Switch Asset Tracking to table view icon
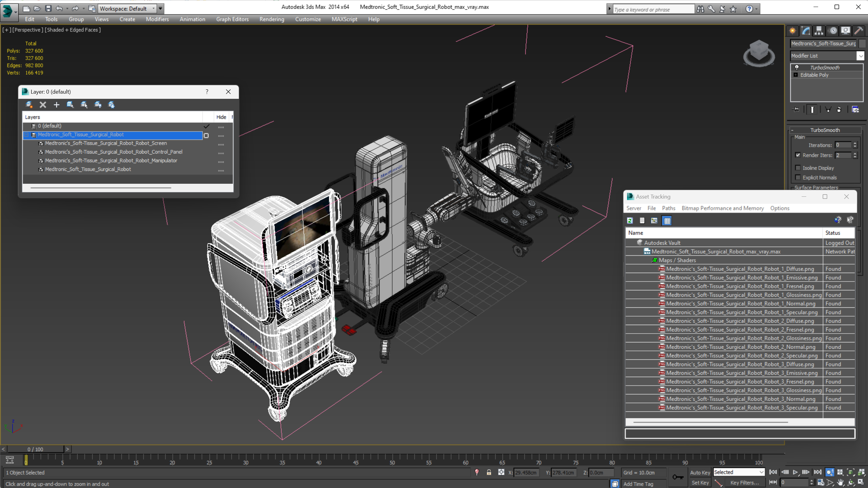This screenshot has width=868, height=488. point(667,221)
